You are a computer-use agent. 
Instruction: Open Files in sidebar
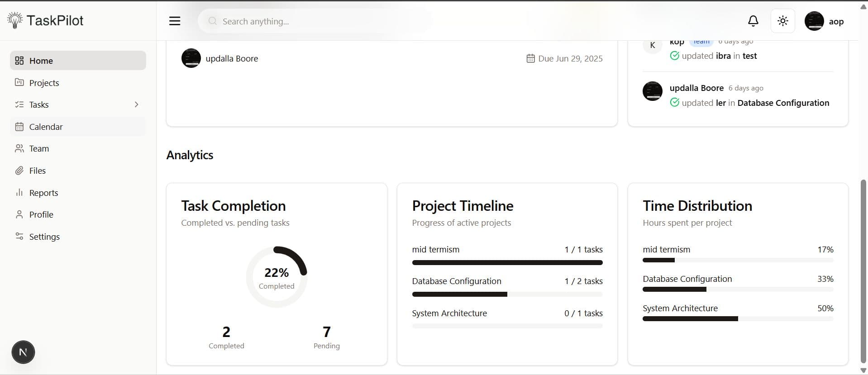tap(78, 171)
